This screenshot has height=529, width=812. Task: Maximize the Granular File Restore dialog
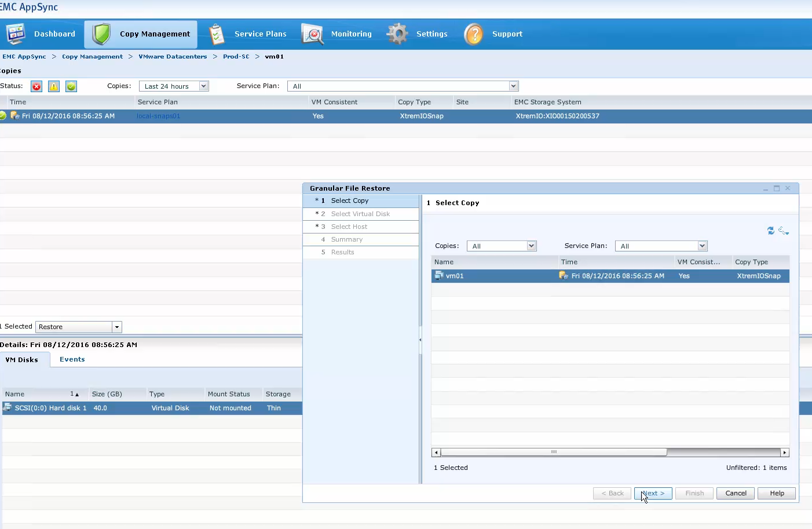click(777, 188)
